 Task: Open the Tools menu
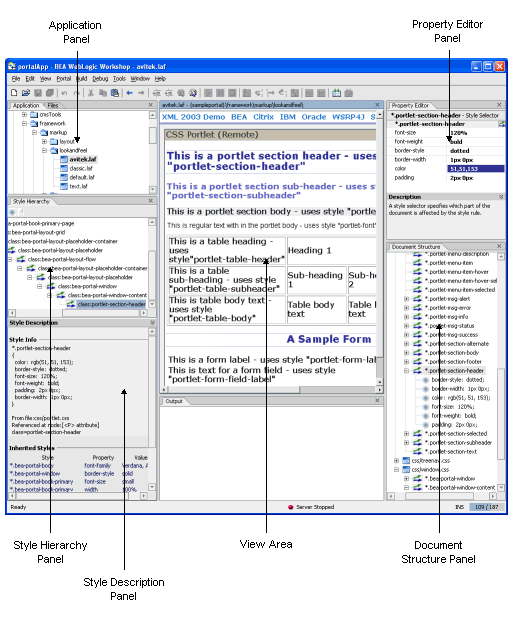(119, 79)
